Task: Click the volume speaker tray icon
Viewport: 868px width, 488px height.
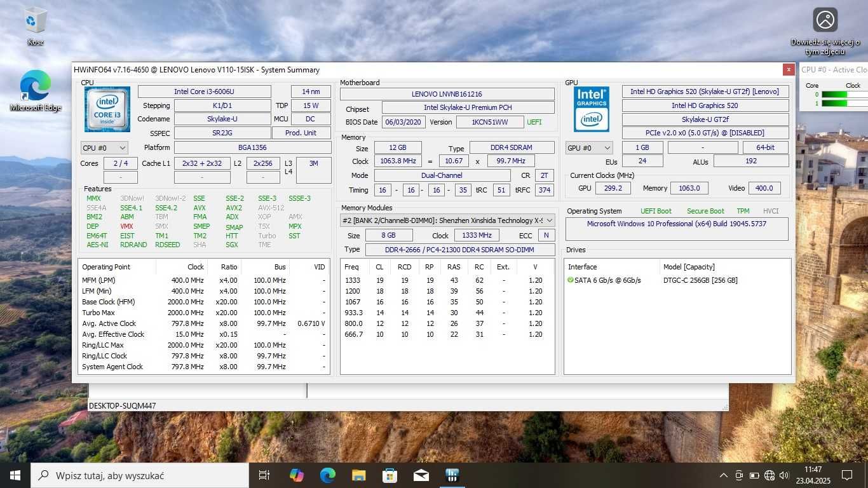Action: [784, 475]
